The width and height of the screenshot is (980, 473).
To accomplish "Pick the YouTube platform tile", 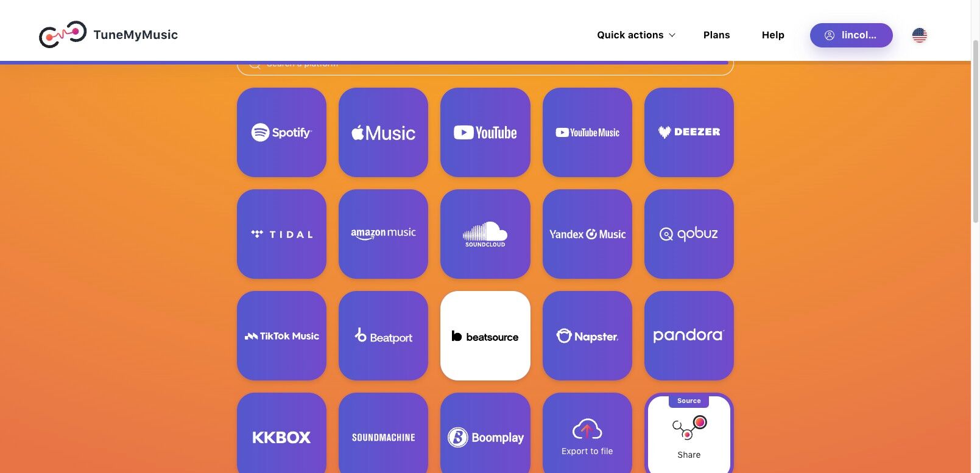I will point(485,132).
